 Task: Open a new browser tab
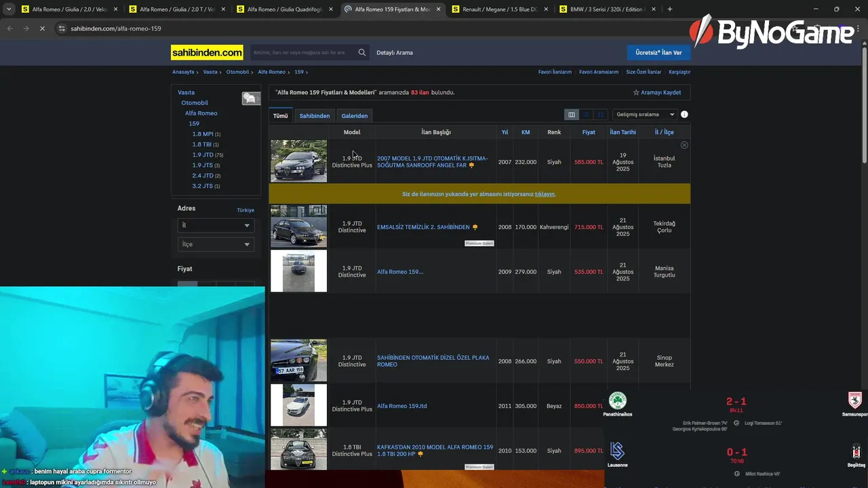[670, 9]
